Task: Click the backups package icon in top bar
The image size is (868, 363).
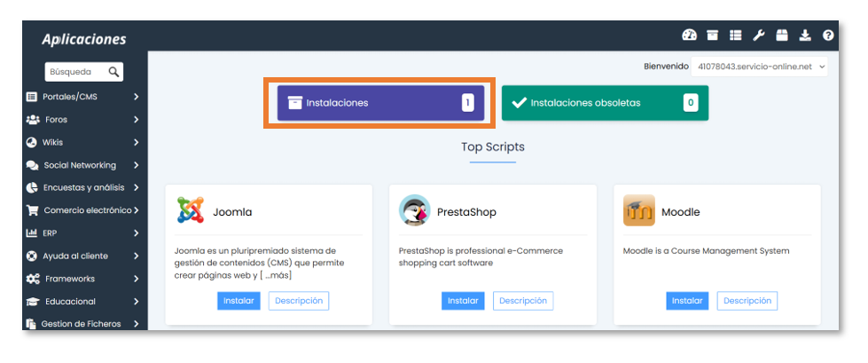Action: (x=782, y=36)
